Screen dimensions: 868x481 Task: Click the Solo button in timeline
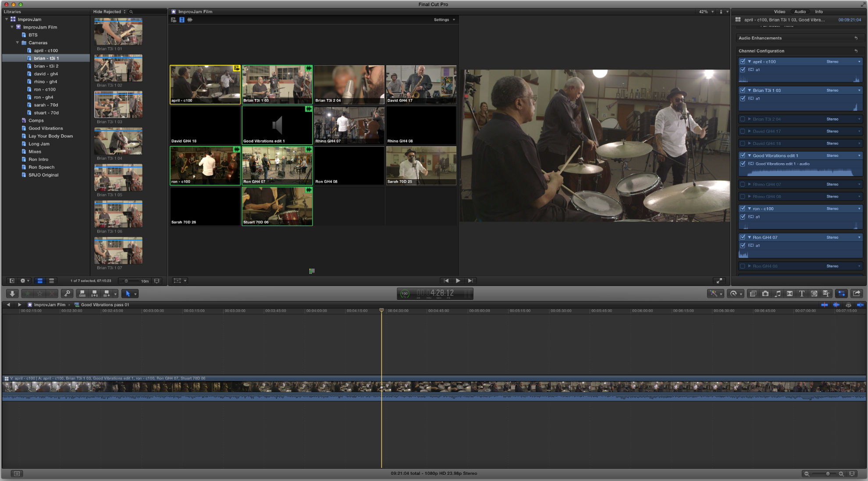point(848,305)
